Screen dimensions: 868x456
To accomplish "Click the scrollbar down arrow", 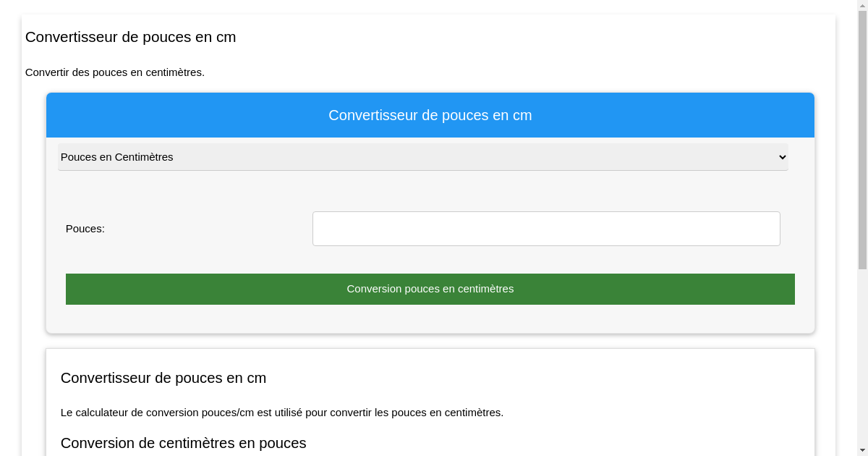I will pyautogui.click(x=862, y=451).
